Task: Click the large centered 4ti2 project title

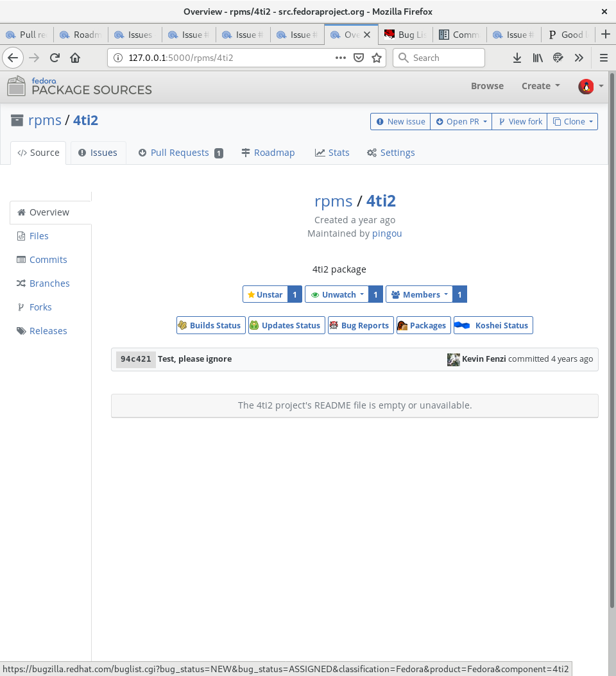Action: point(381,201)
